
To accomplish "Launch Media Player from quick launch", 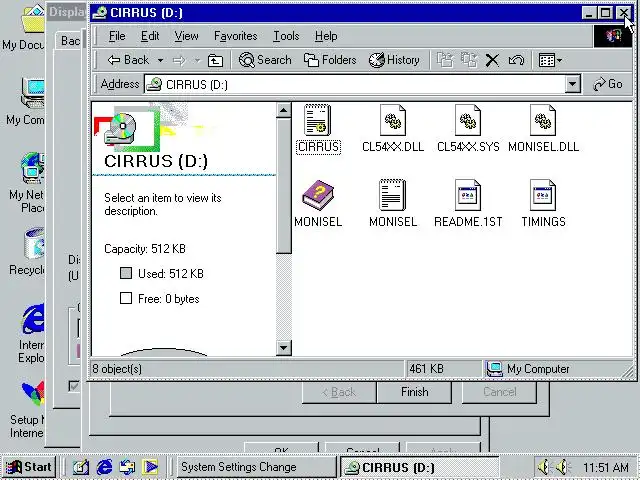I will (x=150, y=467).
